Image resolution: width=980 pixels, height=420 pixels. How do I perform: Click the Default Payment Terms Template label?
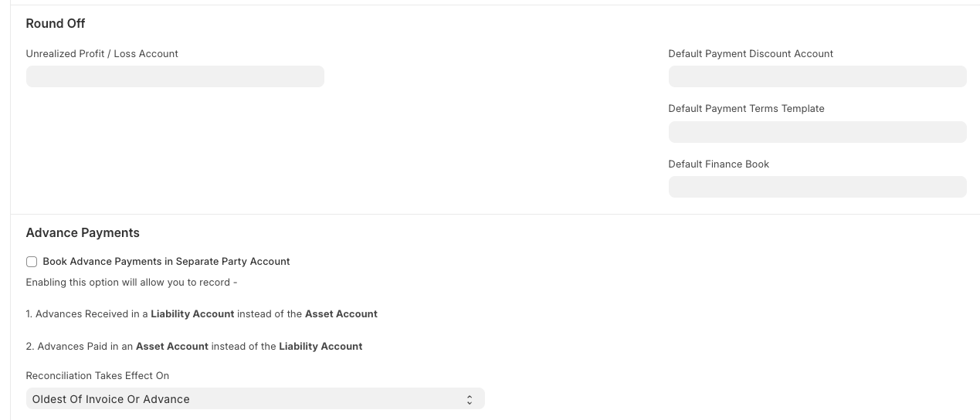click(x=746, y=109)
